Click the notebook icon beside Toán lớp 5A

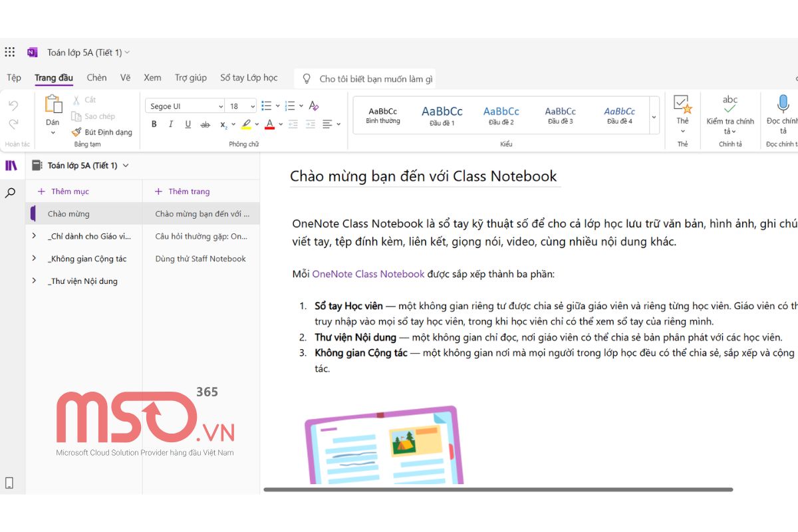click(37, 166)
